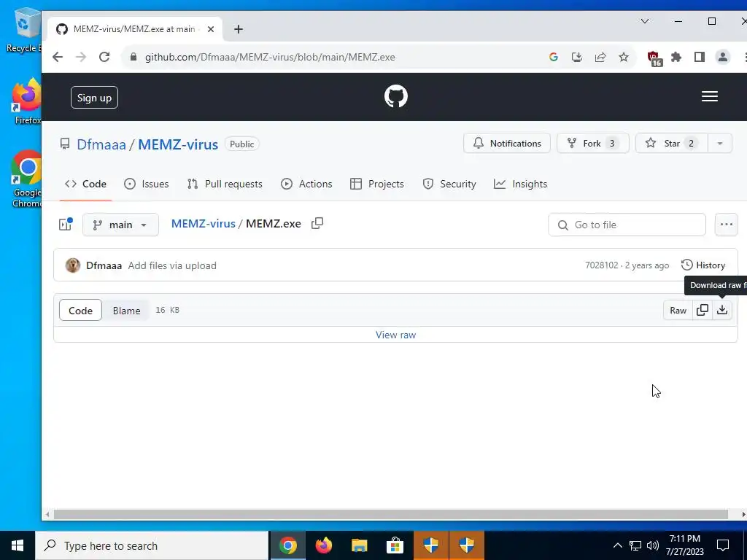Click the Notifications button
Viewport: 747px width, 560px height.
click(x=507, y=144)
